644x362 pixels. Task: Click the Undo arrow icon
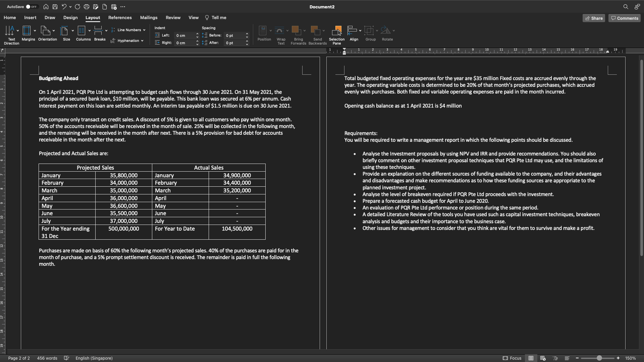64,7
